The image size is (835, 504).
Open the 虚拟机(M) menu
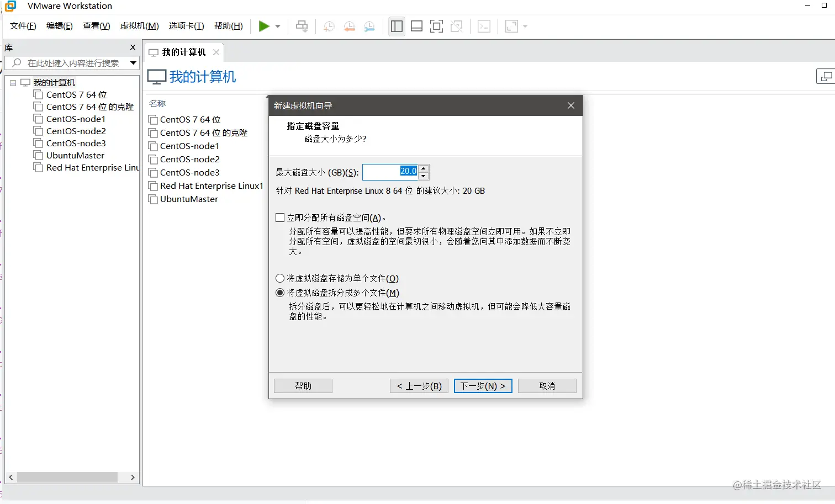click(140, 26)
